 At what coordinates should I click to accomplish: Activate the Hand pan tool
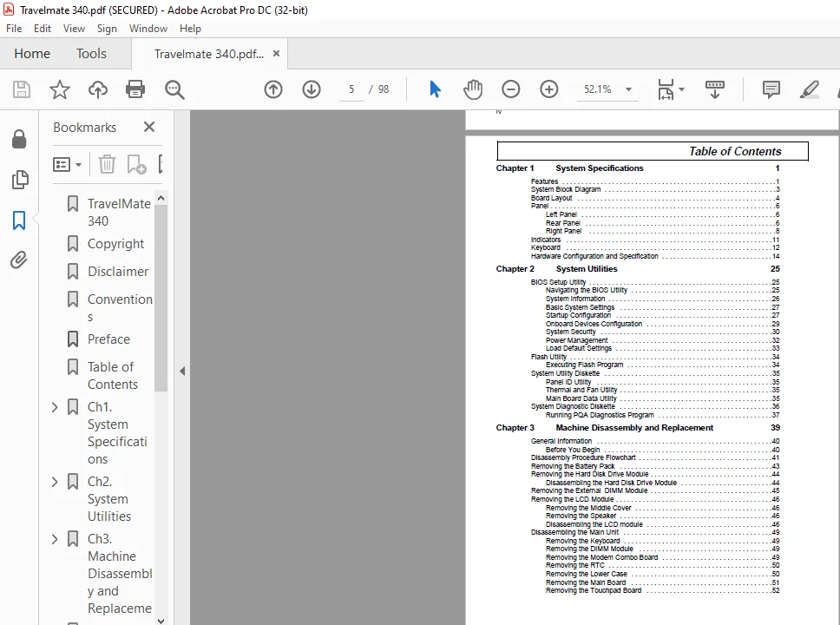(472, 89)
